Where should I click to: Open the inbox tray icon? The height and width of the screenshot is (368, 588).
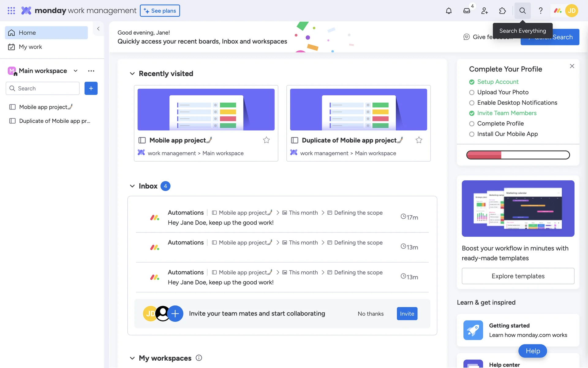pyautogui.click(x=466, y=11)
